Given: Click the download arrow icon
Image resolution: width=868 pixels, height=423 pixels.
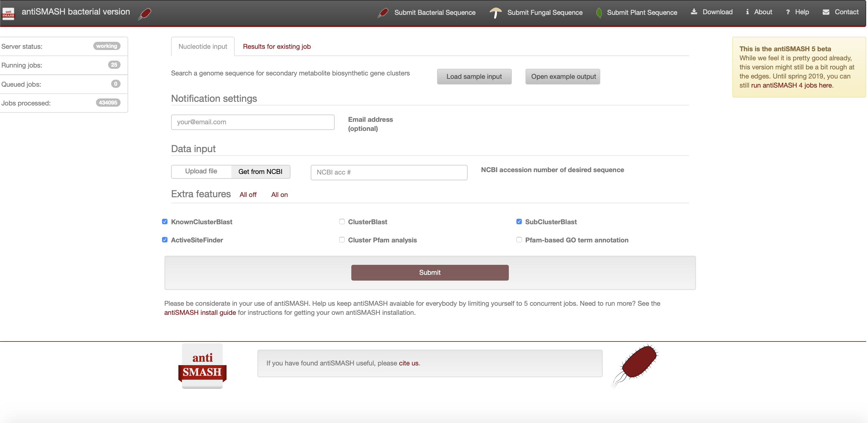Looking at the screenshot, I should tap(694, 12).
